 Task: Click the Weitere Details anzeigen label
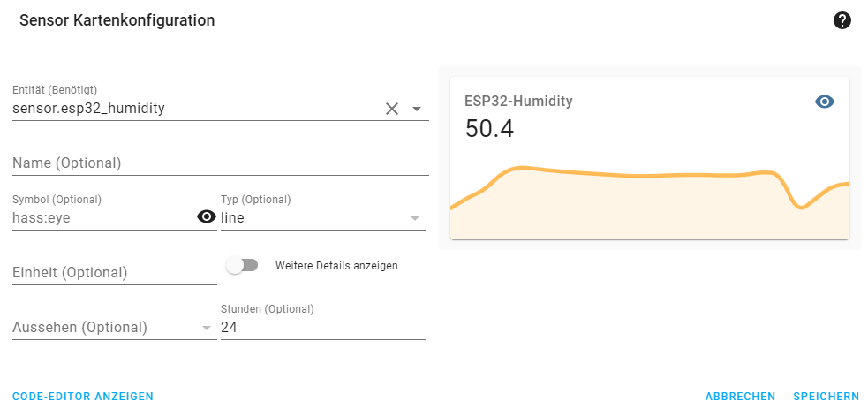pyautogui.click(x=336, y=266)
